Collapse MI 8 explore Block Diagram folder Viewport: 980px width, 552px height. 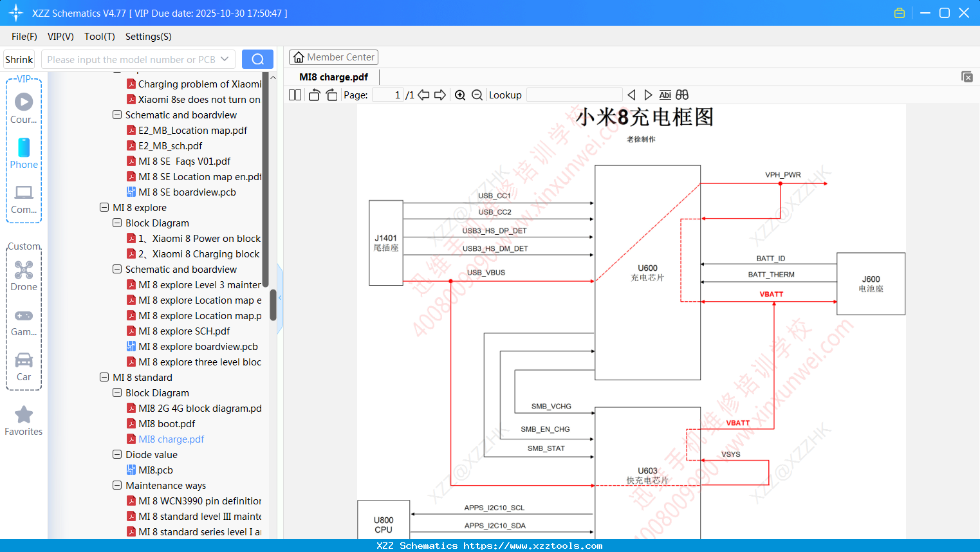tap(117, 223)
